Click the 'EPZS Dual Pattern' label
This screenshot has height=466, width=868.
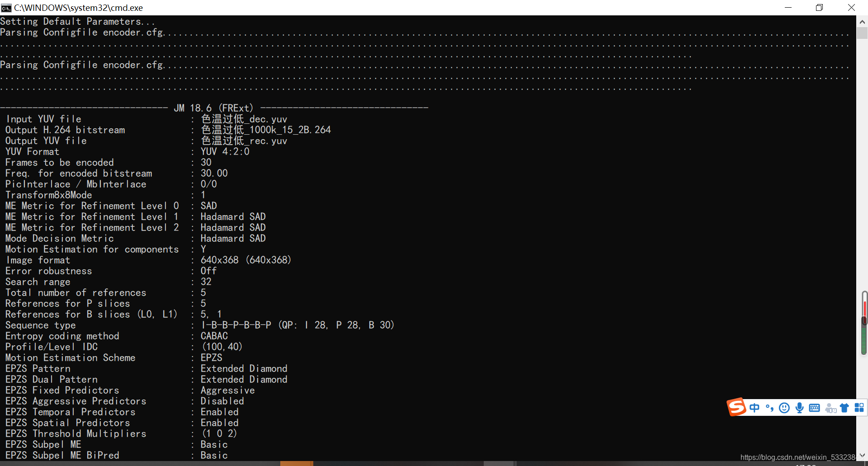pyautogui.click(x=52, y=380)
